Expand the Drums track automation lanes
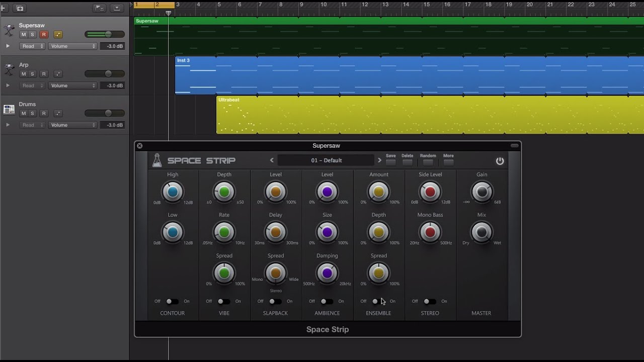The image size is (644, 362). 8,125
